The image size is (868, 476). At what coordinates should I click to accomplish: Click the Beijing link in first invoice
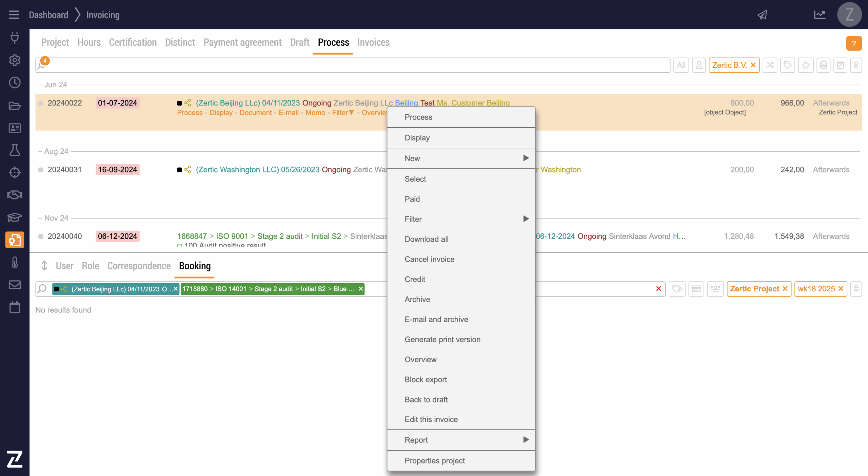point(406,103)
